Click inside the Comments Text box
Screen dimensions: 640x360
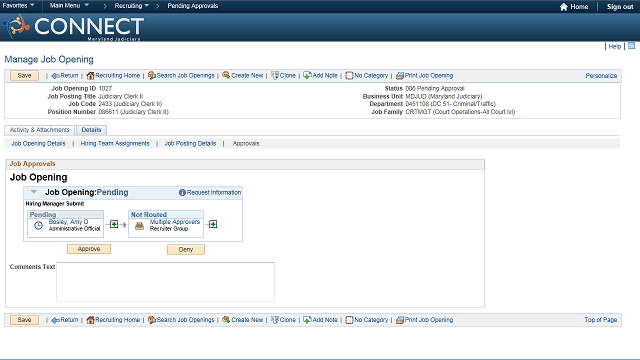(x=165, y=282)
